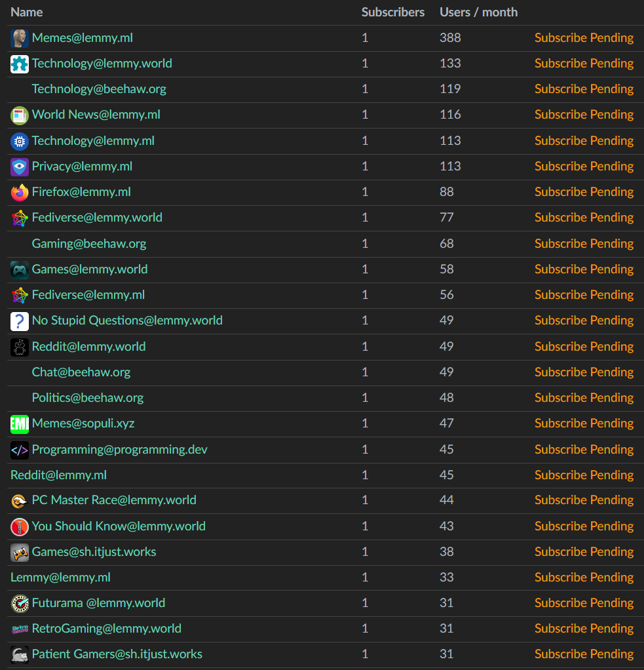Click Subscribe Pending for Reddit@lemmy.world
The width and height of the screenshot is (644, 670).
pos(584,347)
